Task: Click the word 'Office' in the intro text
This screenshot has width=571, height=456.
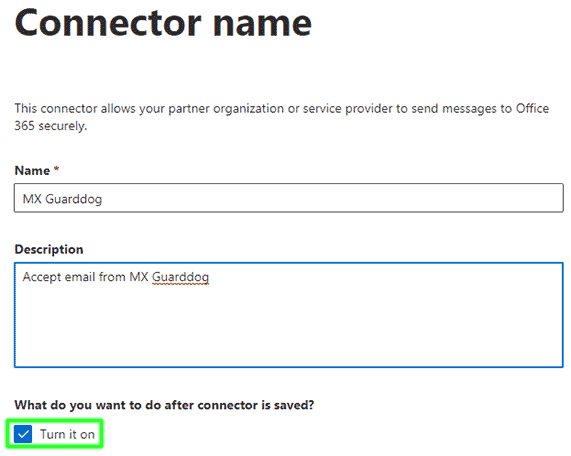Action: coord(532,109)
